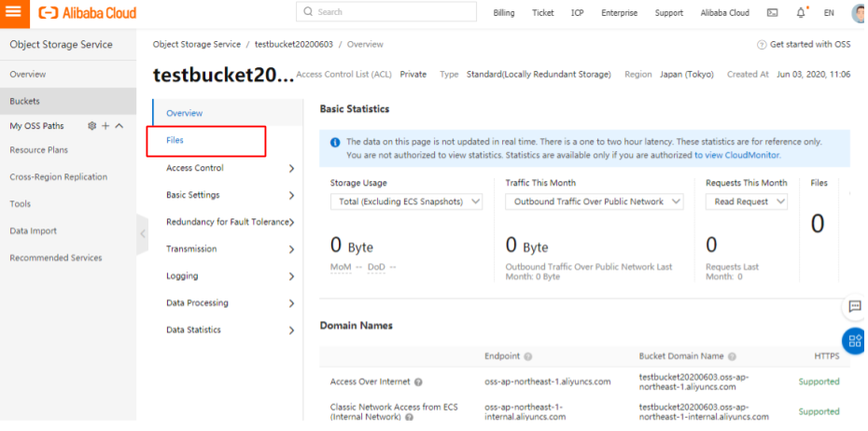Click help icon beside Access Over Internet
Screen dimensions: 868x431
[418, 382]
